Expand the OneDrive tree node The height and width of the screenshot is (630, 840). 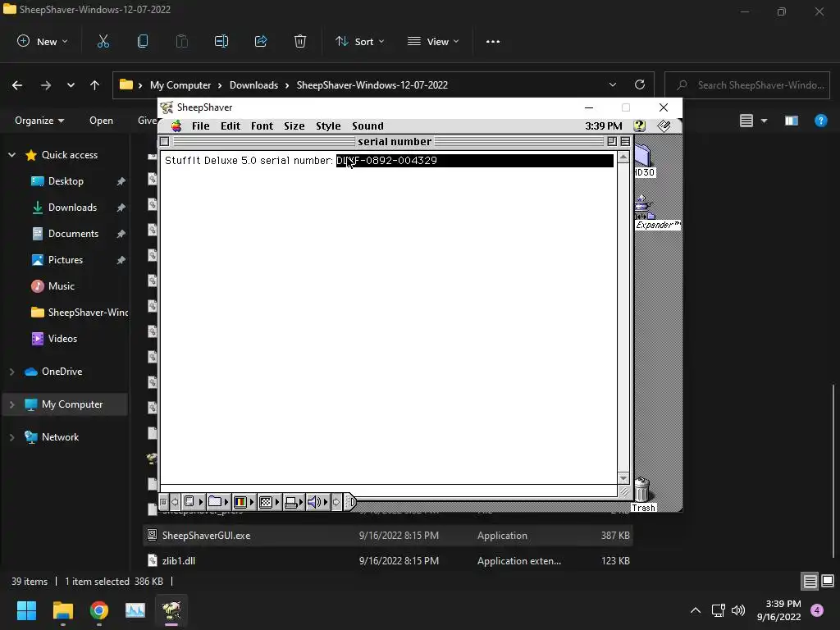click(11, 372)
